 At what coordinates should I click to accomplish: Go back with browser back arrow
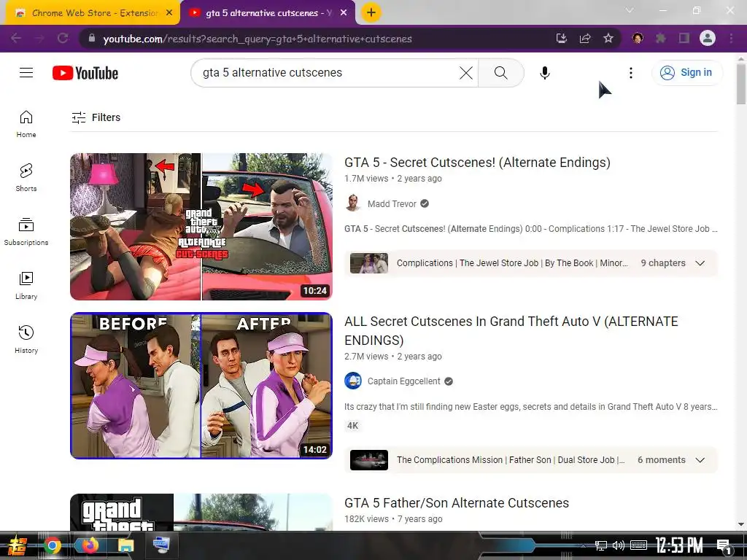[16, 39]
